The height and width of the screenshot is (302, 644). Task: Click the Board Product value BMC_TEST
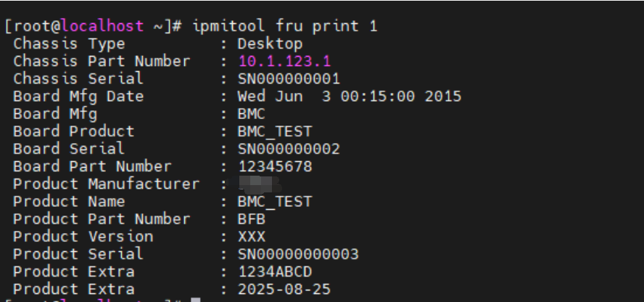click(275, 131)
